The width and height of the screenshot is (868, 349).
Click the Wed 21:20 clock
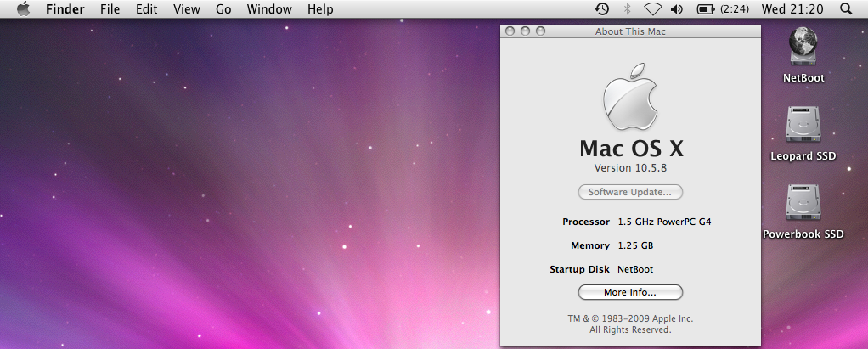tap(792, 8)
